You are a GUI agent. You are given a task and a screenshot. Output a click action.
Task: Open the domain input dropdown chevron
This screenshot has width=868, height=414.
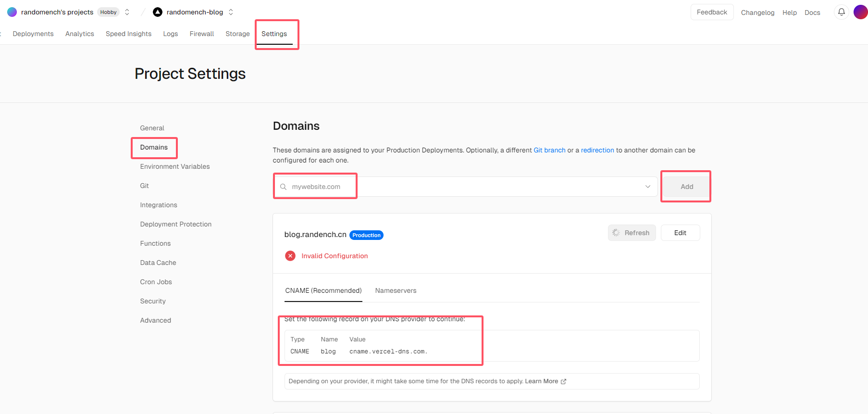coord(647,187)
